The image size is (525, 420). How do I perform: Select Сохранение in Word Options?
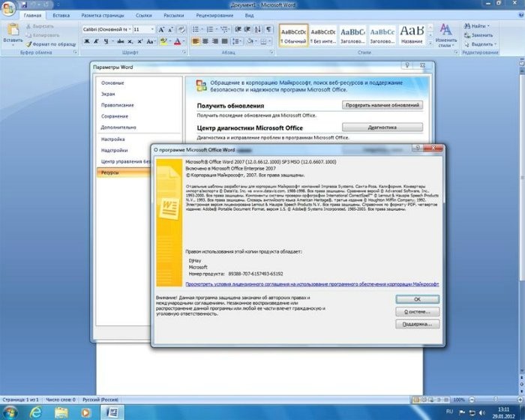pos(115,116)
